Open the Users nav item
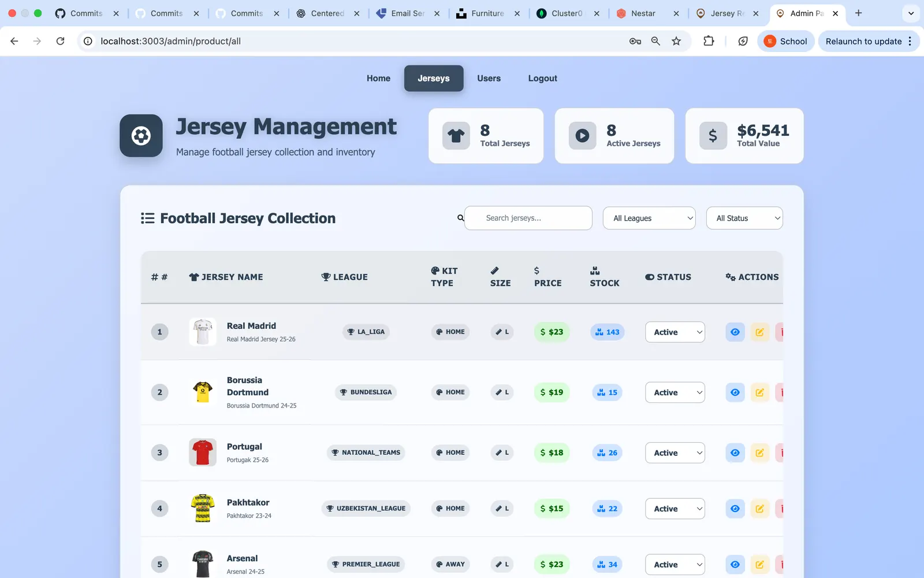 pos(489,78)
